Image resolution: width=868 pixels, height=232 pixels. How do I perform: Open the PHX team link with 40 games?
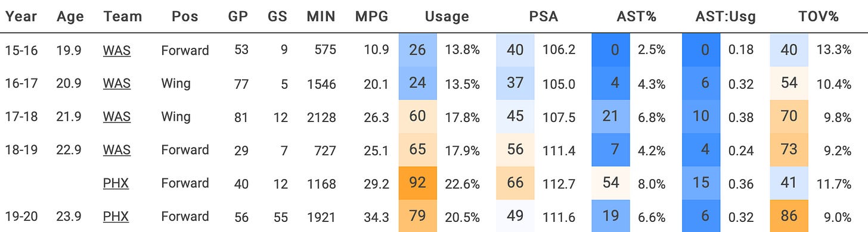pos(116,183)
